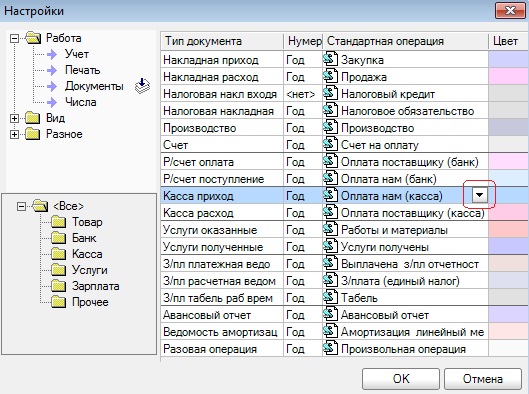Click color swatch for Услуги оказанные

pyautogui.click(x=508, y=230)
